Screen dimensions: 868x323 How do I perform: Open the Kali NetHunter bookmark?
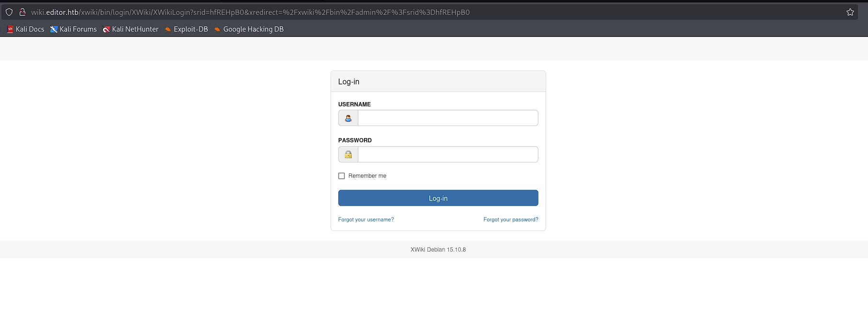click(130, 29)
